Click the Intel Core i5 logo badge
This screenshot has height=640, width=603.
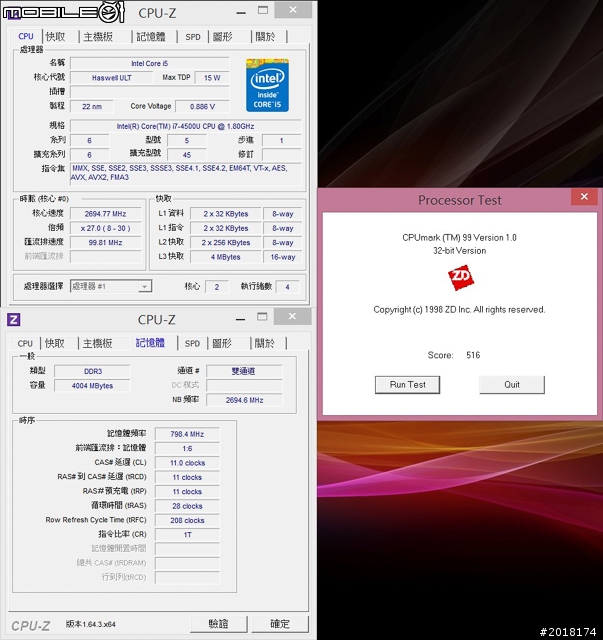point(267,85)
